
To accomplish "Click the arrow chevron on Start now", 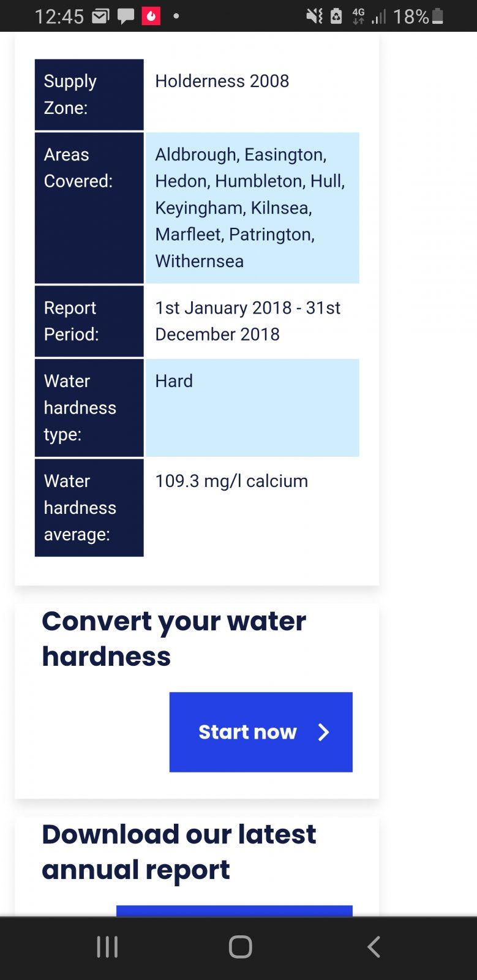I will 323,732.
